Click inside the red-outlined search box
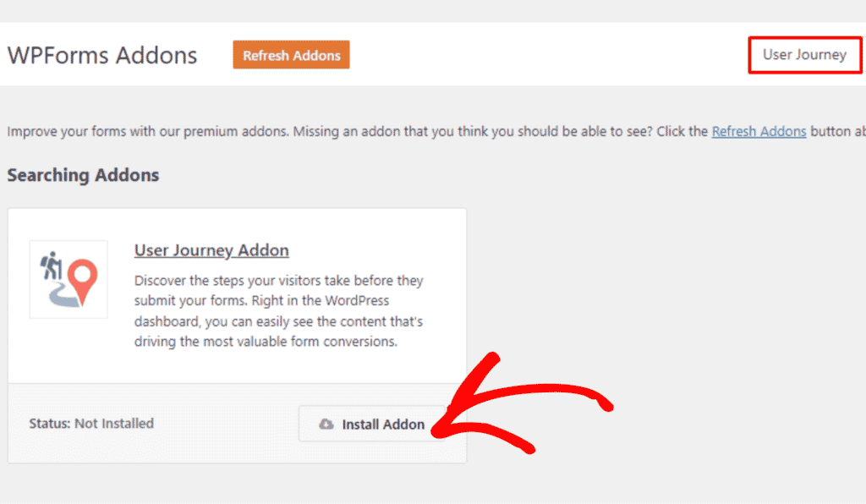The image size is (866, 504). 804,54
